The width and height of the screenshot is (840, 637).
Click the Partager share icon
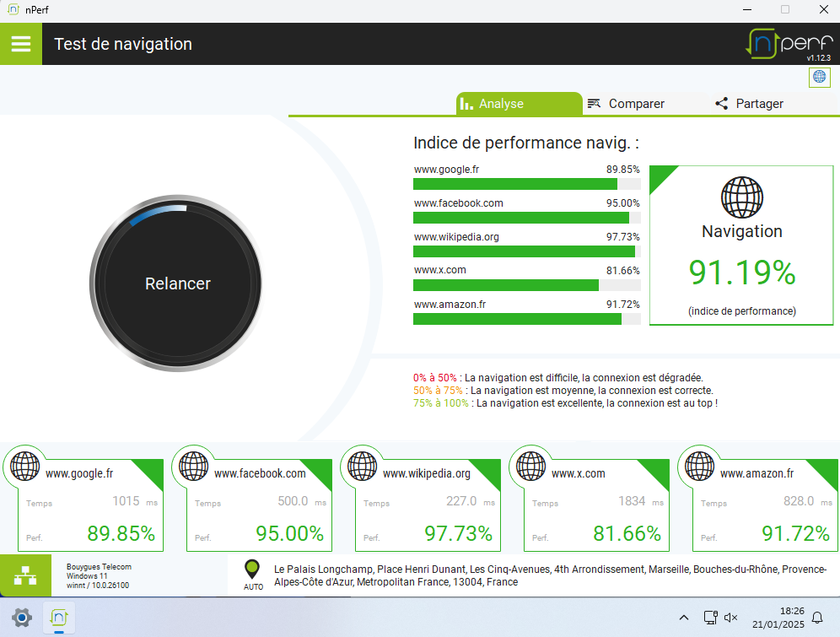722,104
